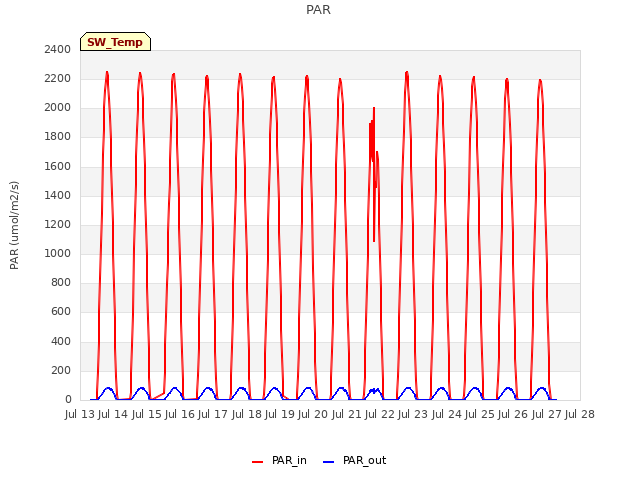Click the Jul 16 x-axis label
Image resolution: width=640 pixels, height=480 pixels.
[180, 414]
